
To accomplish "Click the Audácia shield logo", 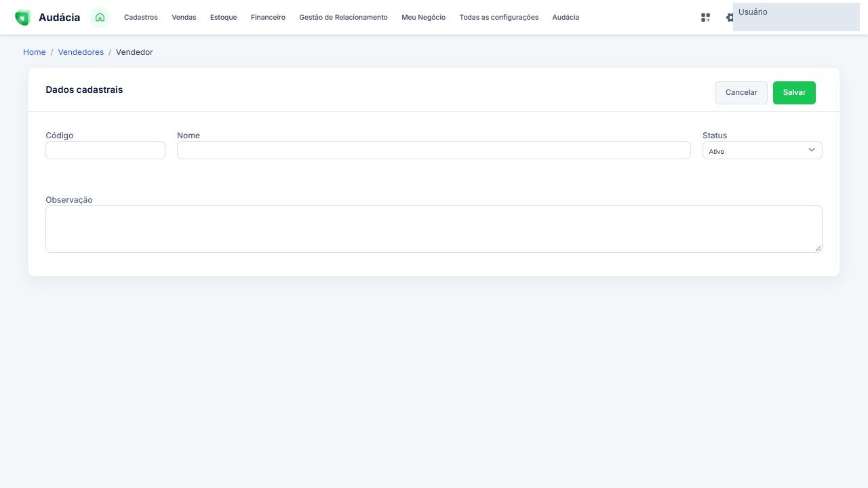I will [22, 18].
